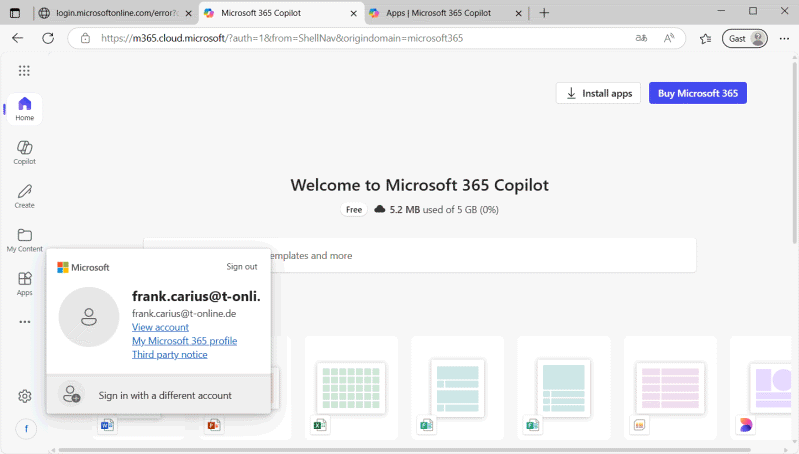799x454 pixels.
Task: Click the Microsoft logo in popup
Action: click(83, 268)
